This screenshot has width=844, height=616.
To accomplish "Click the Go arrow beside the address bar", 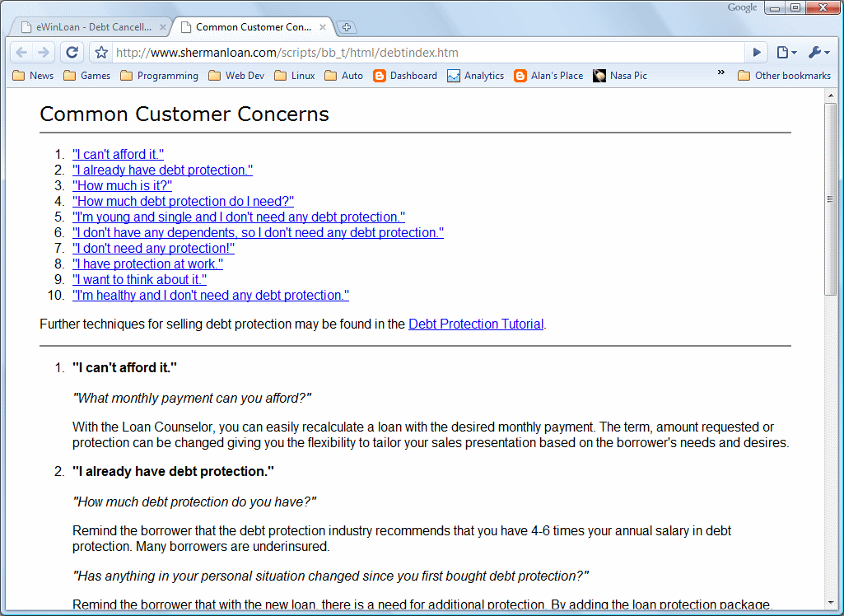I will [x=757, y=52].
